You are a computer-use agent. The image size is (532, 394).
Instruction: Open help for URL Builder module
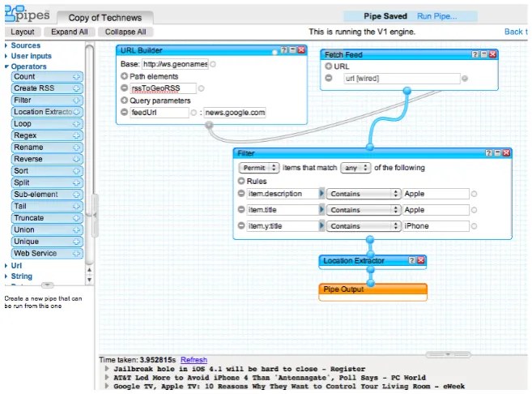click(284, 50)
